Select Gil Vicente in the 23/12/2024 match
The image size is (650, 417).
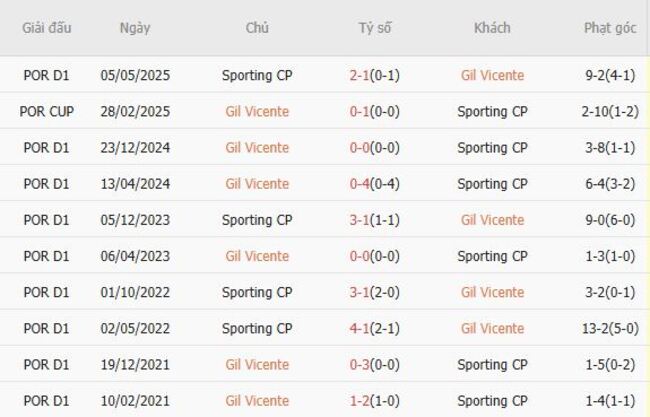point(257,147)
